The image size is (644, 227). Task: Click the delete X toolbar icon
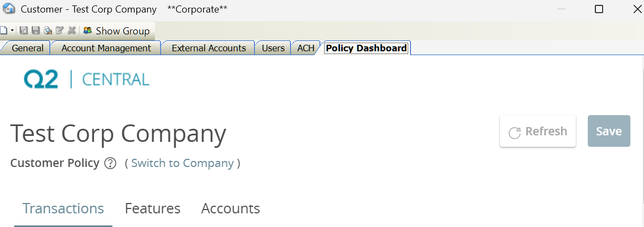71,31
